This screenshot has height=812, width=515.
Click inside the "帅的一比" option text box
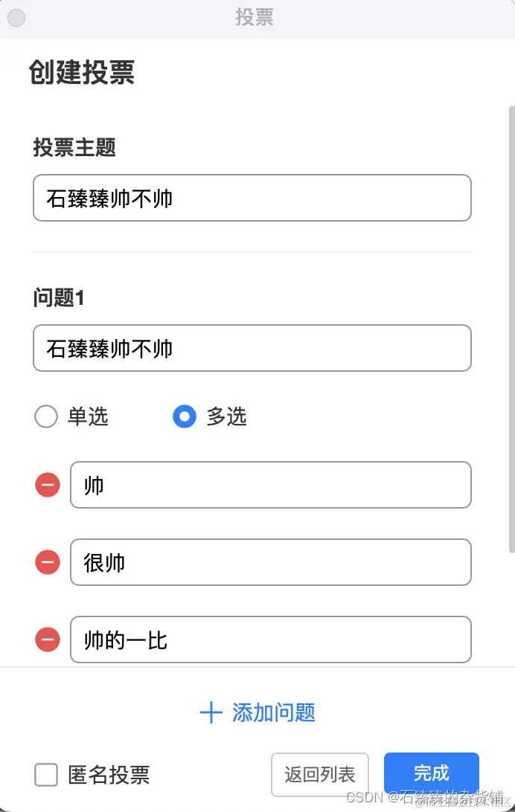pyautogui.click(x=271, y=639)
